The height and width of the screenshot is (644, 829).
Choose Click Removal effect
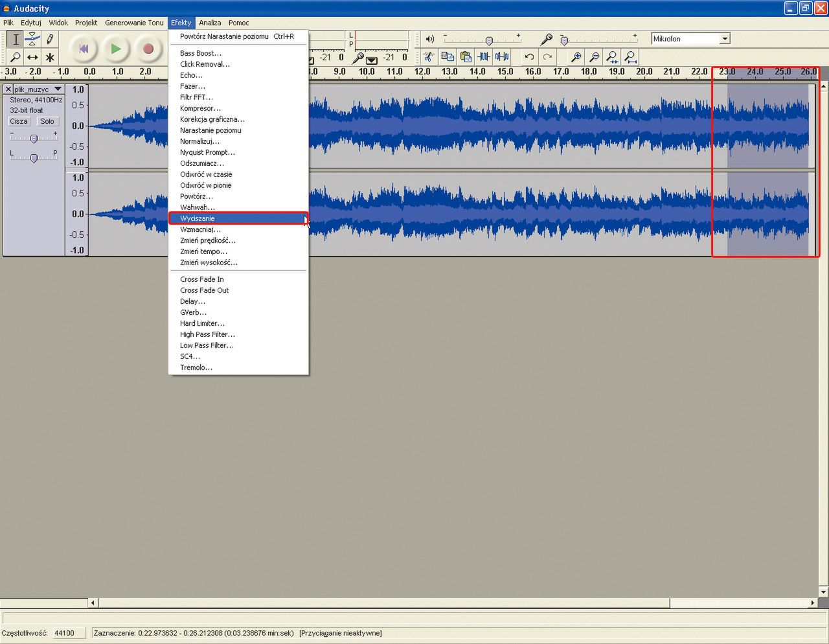[x=238, y=64]
